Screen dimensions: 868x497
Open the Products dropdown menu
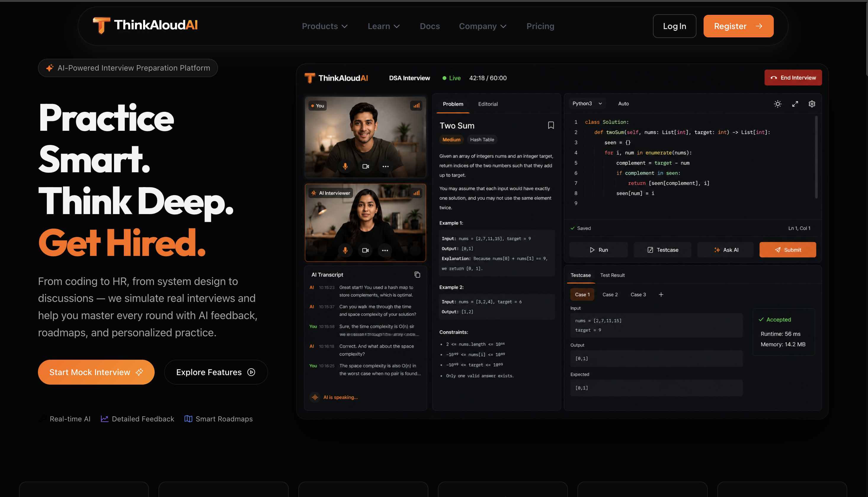(325, 26)
